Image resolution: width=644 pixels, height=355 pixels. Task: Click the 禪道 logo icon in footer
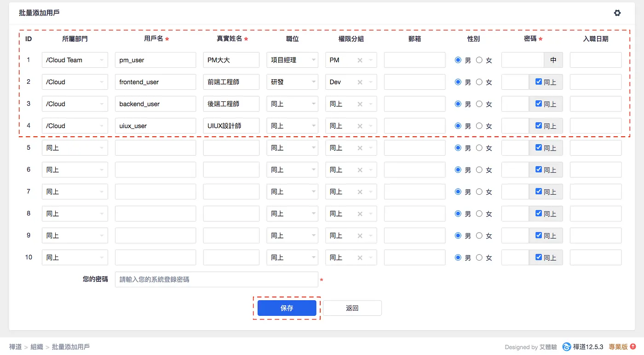(567, 347)
